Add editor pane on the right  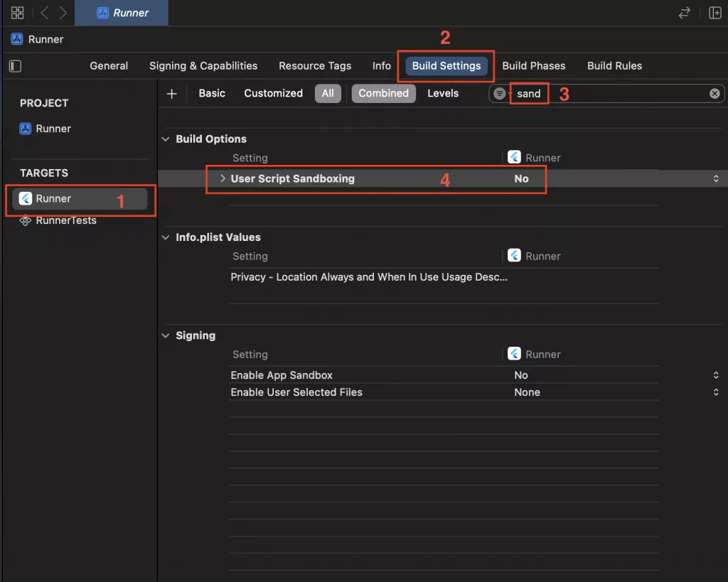click(x=715, y=13)
